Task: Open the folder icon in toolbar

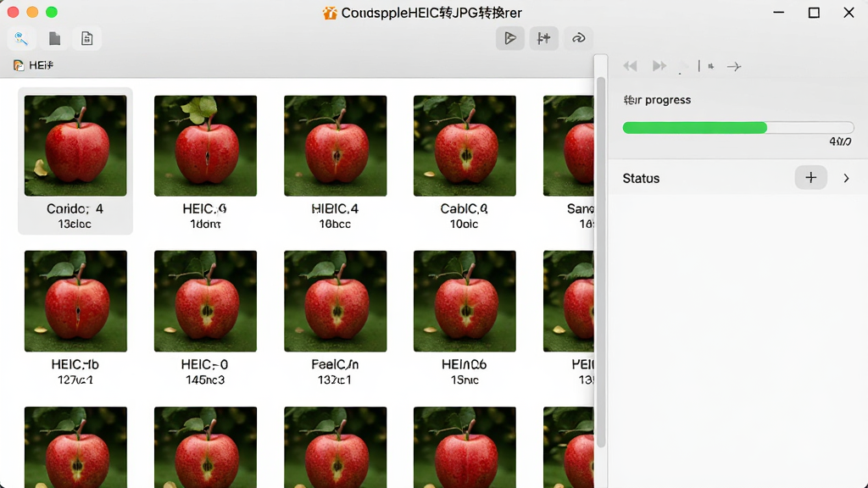Action: (x=54, y=38)
